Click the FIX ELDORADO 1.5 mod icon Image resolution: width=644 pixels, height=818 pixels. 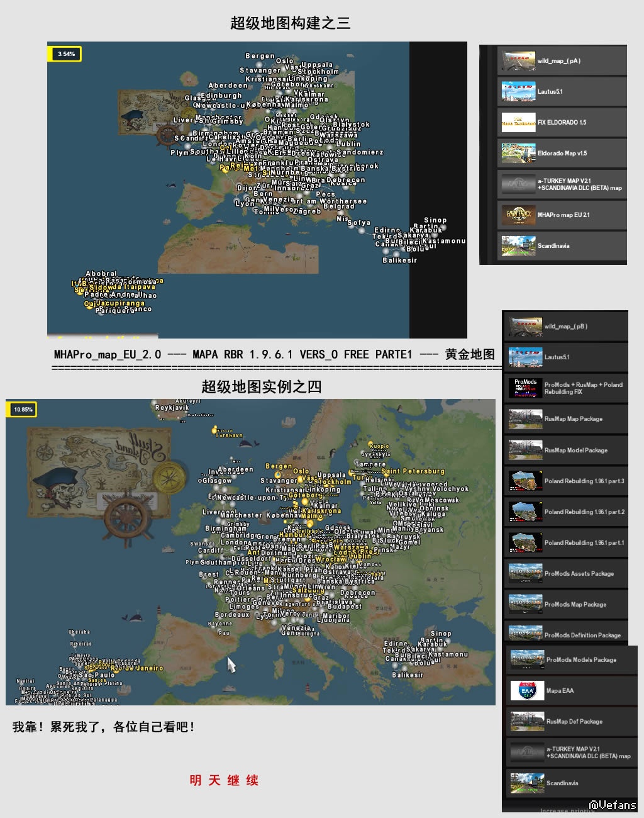518,122
